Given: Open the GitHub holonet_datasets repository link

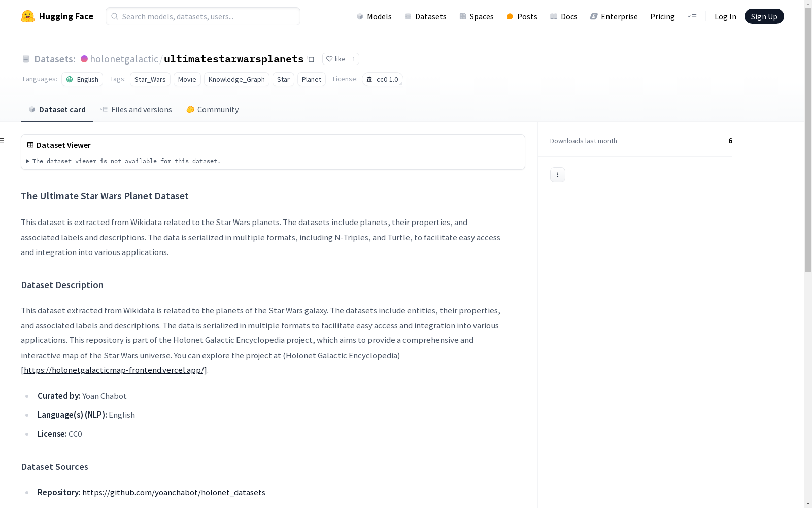Looking at the screenshot, I should (x=174, y=492).
